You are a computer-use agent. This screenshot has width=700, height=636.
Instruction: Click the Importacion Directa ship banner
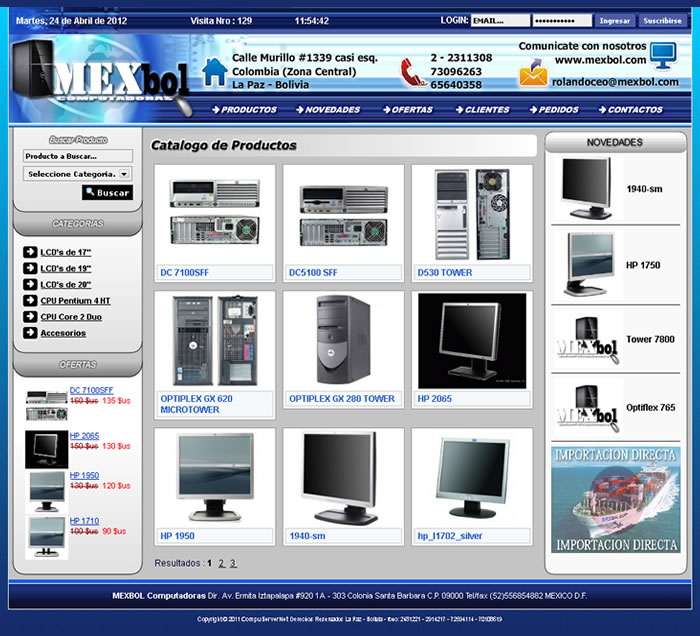click(x=616, y=500)
